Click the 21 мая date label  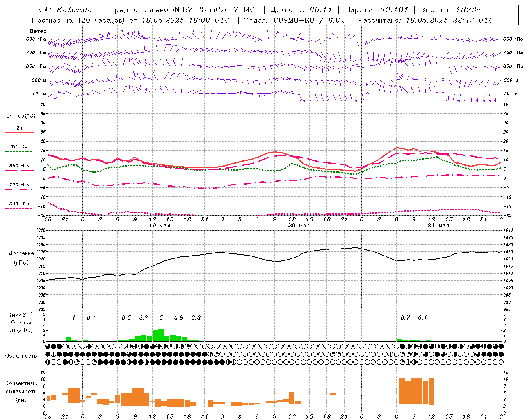click(438, 226)
